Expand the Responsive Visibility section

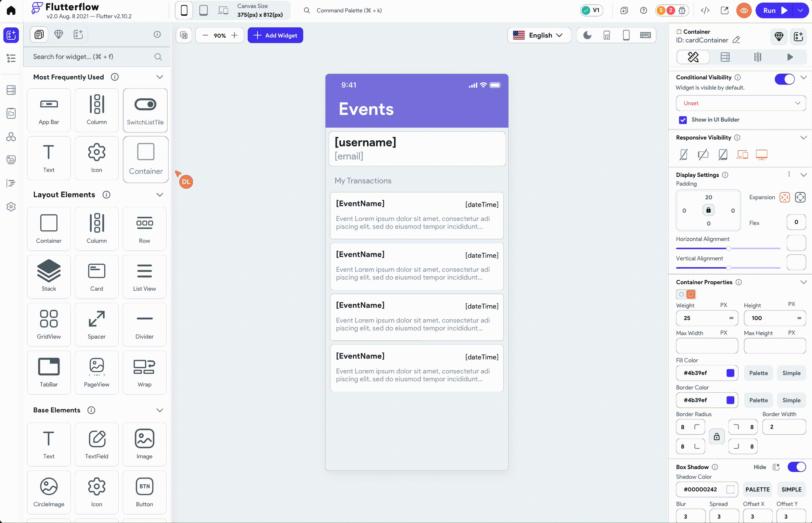coord(804,137)
